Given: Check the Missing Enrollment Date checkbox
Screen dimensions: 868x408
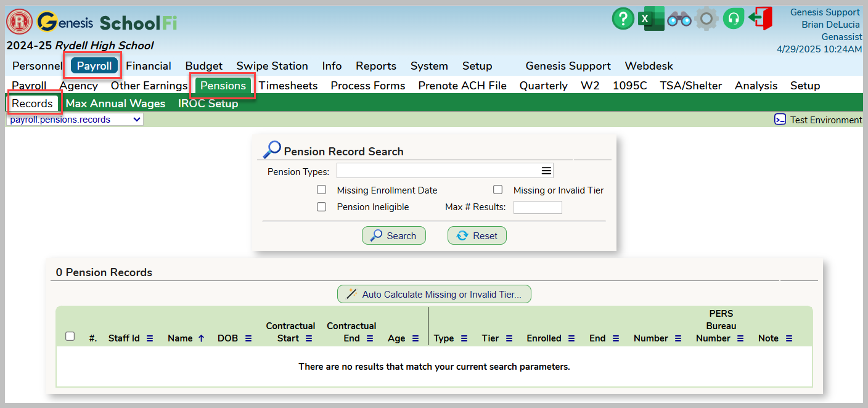Looking at the screenshot, I should point(321,190).
